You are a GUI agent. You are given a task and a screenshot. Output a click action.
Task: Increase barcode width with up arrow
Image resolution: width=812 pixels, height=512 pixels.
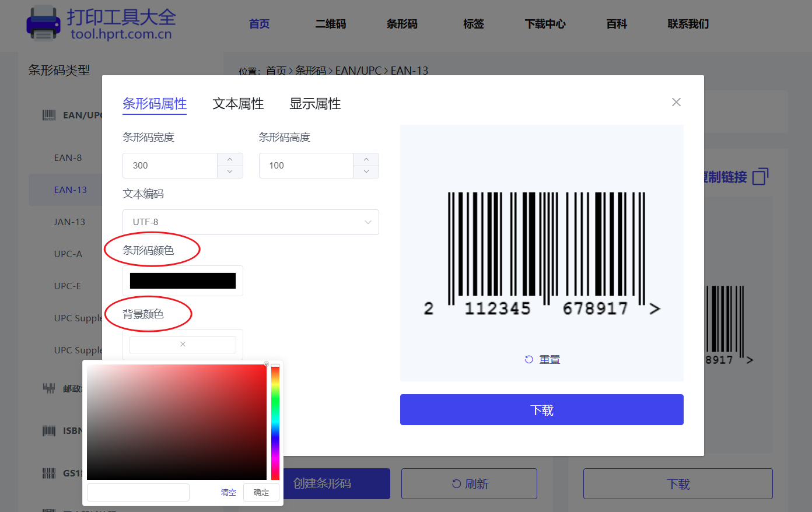pyautogui.click(x=230, y=159)
